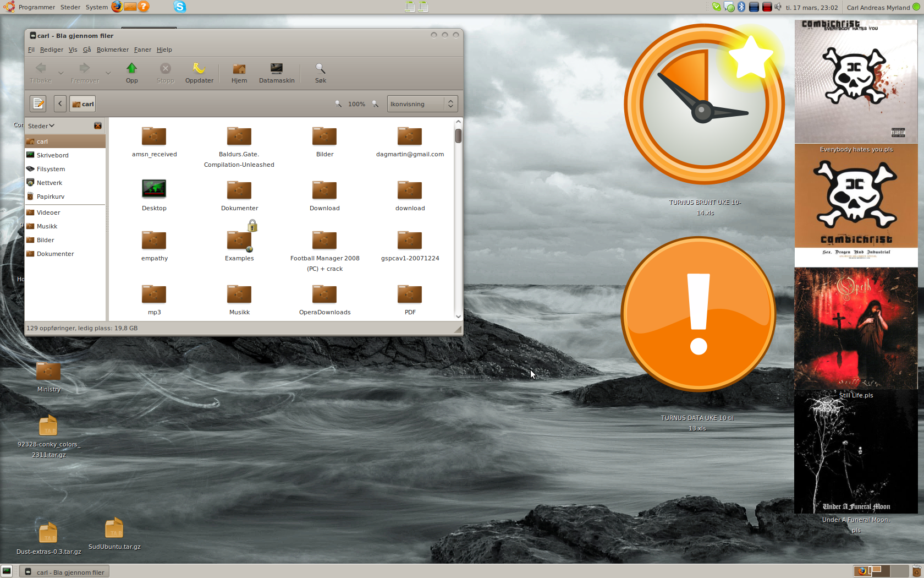Open the Bokmerker menu

112,50
